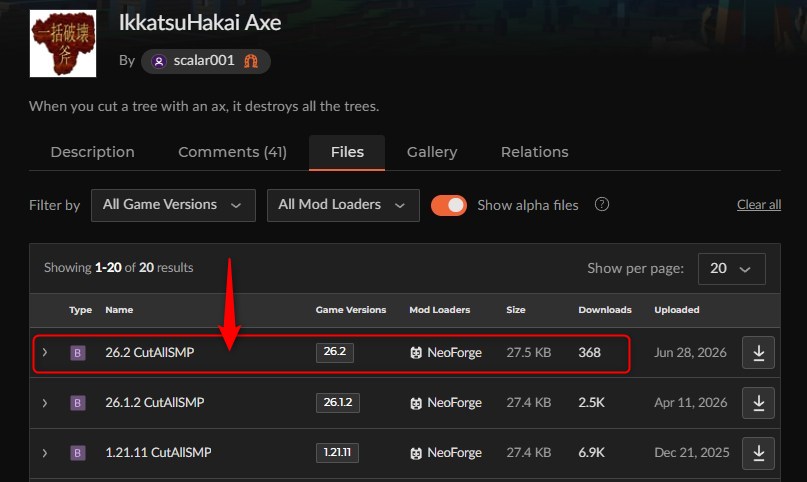The height and width of the screenshot is (482, 807).
Task: Toggle the Show alpha files switch
Action: click(449, 205)
